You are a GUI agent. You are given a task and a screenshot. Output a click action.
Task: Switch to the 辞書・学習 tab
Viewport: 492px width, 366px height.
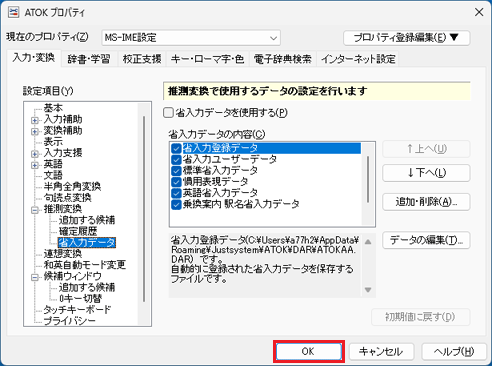89,59
